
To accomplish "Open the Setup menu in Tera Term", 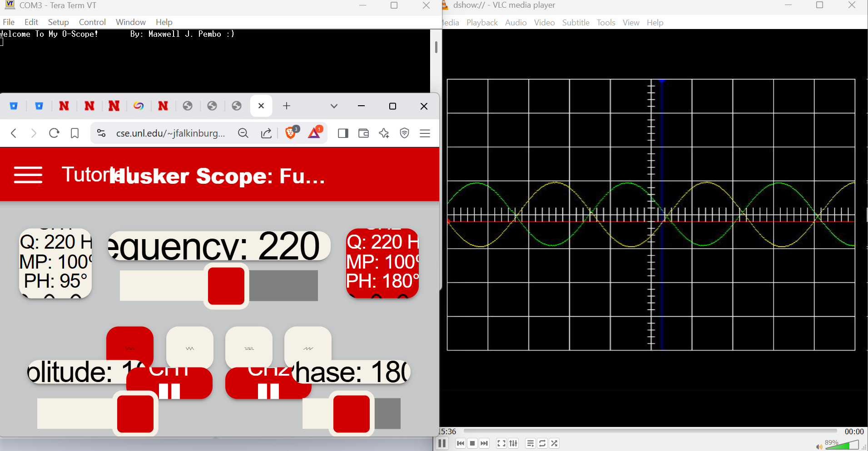I will (58, 22).
